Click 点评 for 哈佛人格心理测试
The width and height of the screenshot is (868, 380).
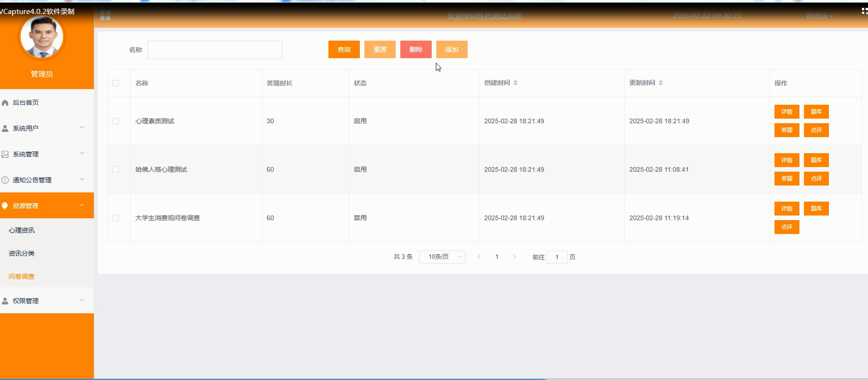tap(816, 178)
